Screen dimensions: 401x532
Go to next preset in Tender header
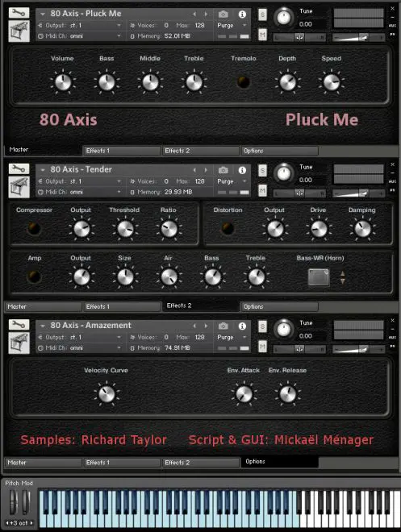point(206,169)
